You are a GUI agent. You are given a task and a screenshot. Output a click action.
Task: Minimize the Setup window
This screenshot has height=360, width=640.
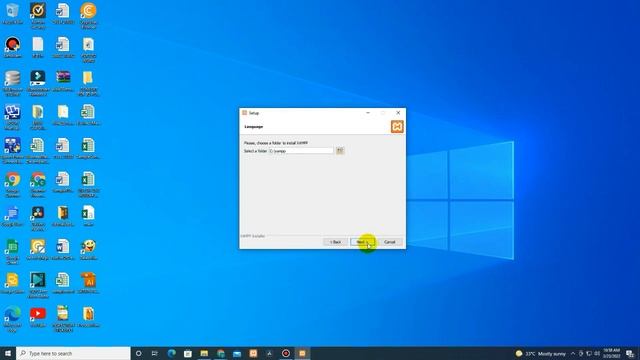click(x=368, y=113)
